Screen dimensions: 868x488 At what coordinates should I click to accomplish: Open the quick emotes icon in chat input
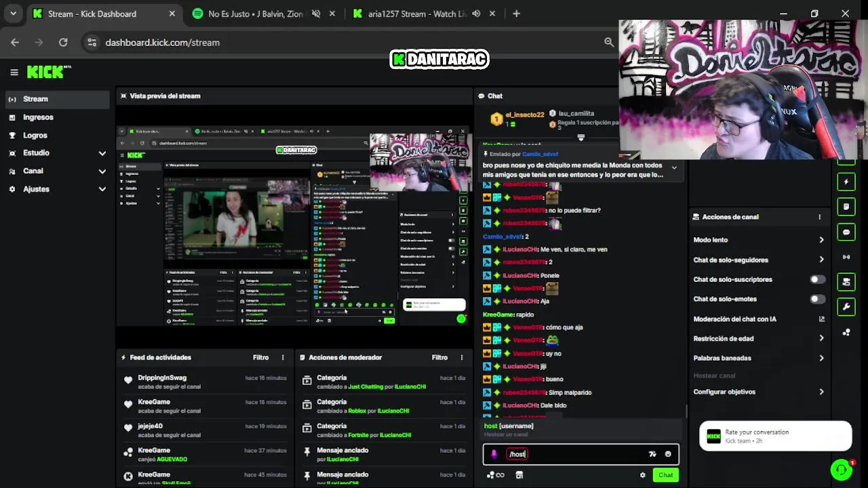(x=652, y=454)
